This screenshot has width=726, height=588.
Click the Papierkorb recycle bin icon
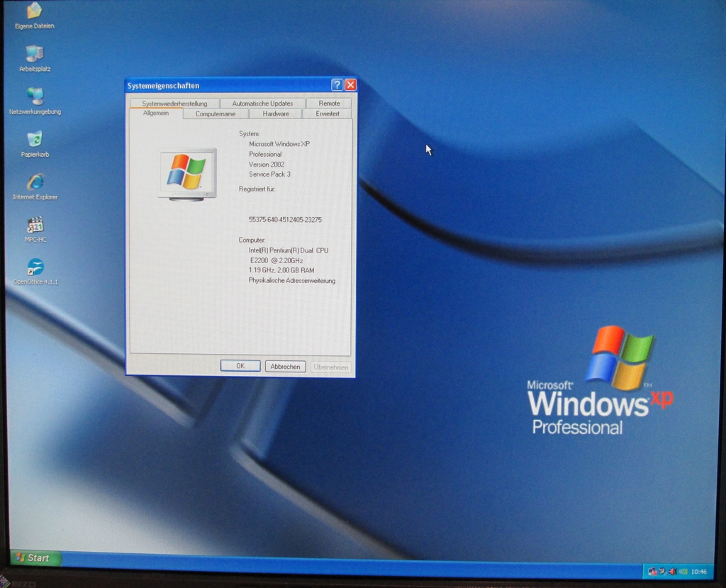click(34, 139)
